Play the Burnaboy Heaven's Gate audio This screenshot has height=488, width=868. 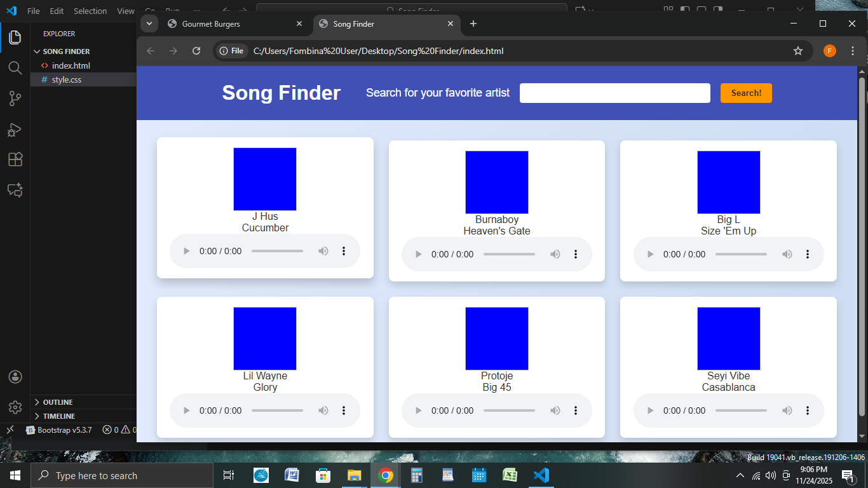coord(418,254)
